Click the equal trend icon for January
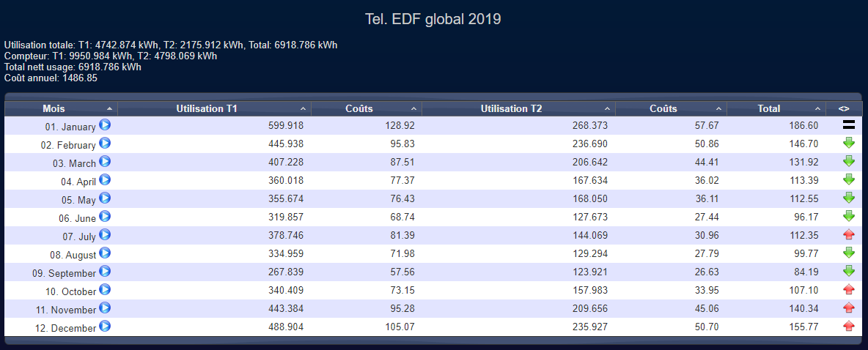The height and width of the screenshot is (350, 868). click(849, 125)
